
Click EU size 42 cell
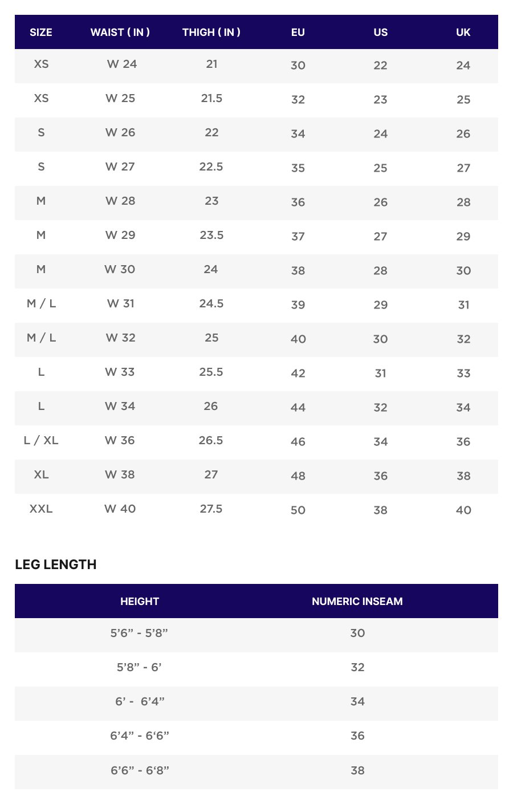tap(298, 373)
